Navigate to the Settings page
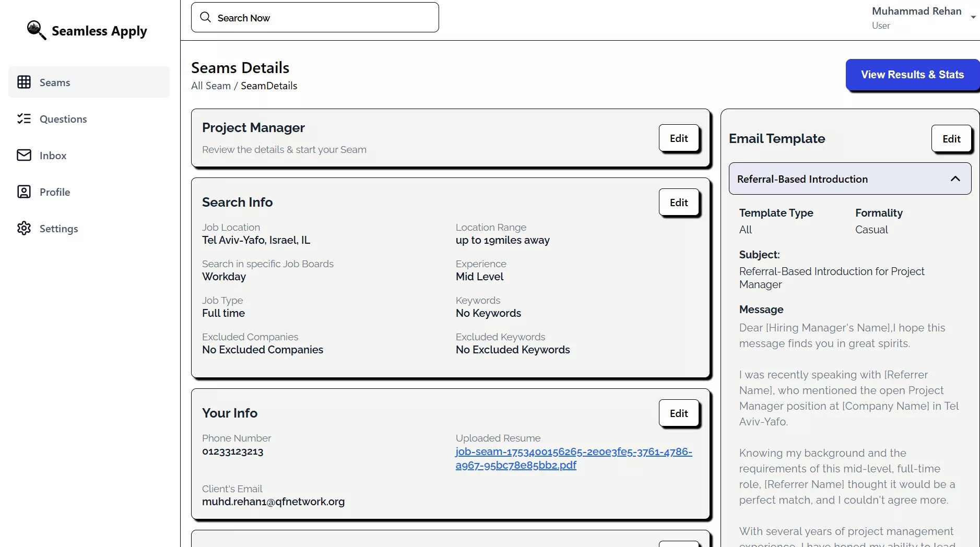Image resolution: width=980 pixels, height=547 pixels. click(x=58, y=229)
